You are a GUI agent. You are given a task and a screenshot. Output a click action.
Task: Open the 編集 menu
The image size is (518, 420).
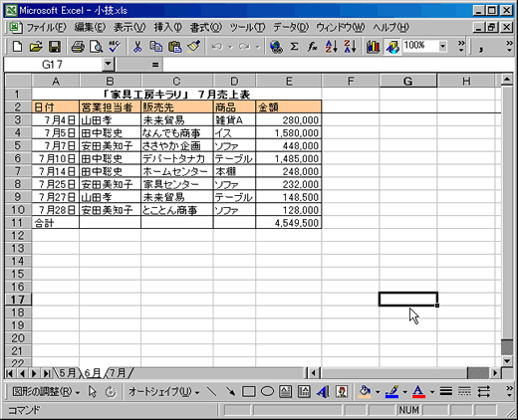pyautogui.click(x=90, y=27)
